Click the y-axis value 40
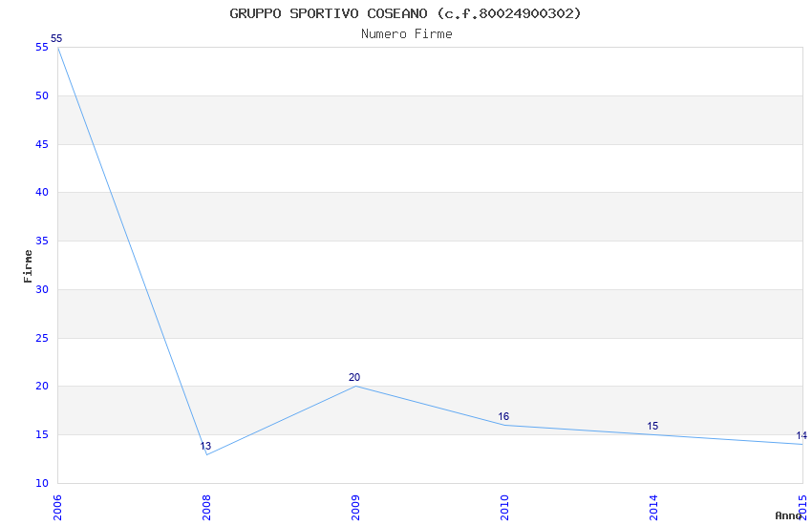The image size is (812, 525). (x=42, y=193)
